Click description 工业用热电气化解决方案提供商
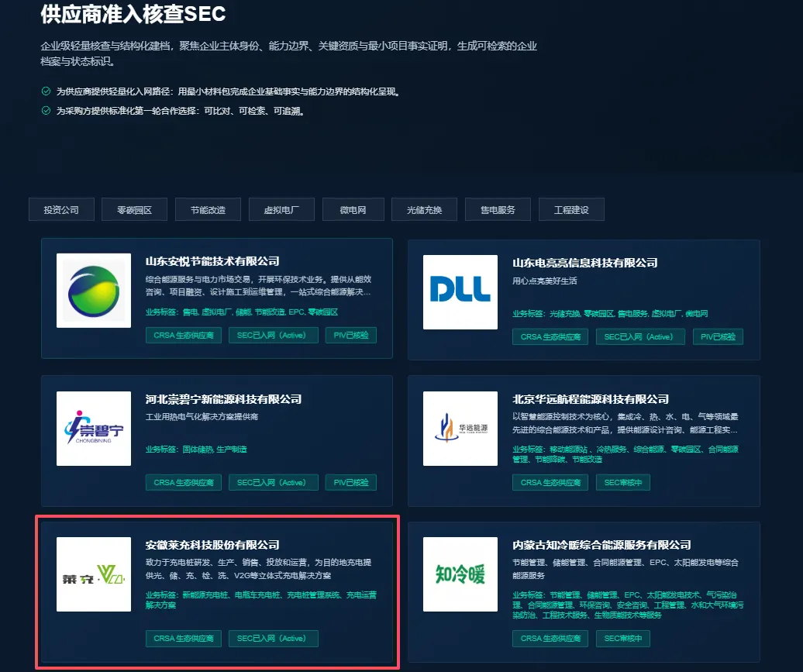The width and height of the screenshot is (803, 672). point(202,416)
